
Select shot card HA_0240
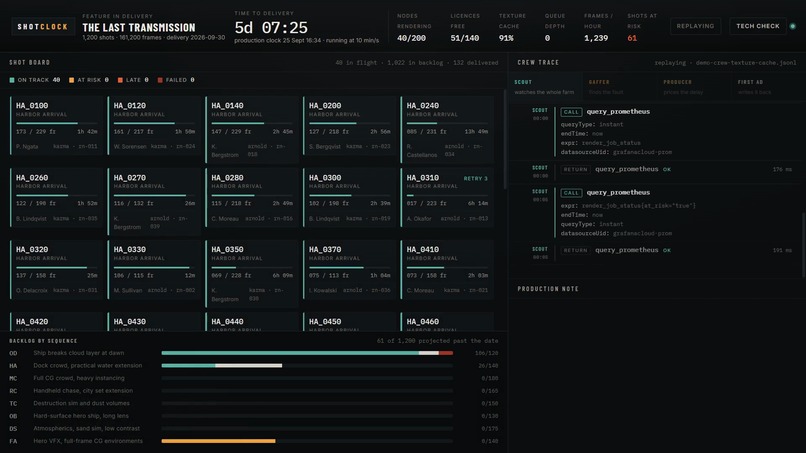pyautogui.click(x=447, y=130)
